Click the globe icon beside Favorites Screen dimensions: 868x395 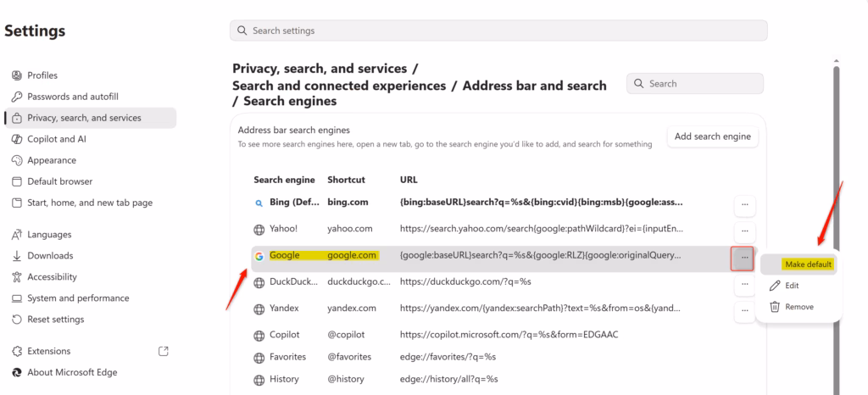click(x=259, y=358)
